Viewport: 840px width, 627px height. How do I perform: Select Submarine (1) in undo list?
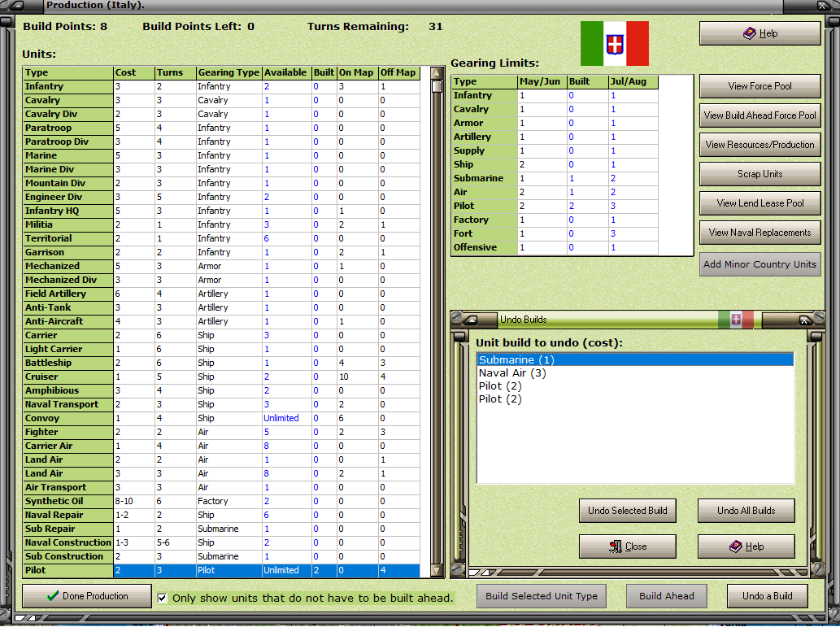[x=635, y=360]
